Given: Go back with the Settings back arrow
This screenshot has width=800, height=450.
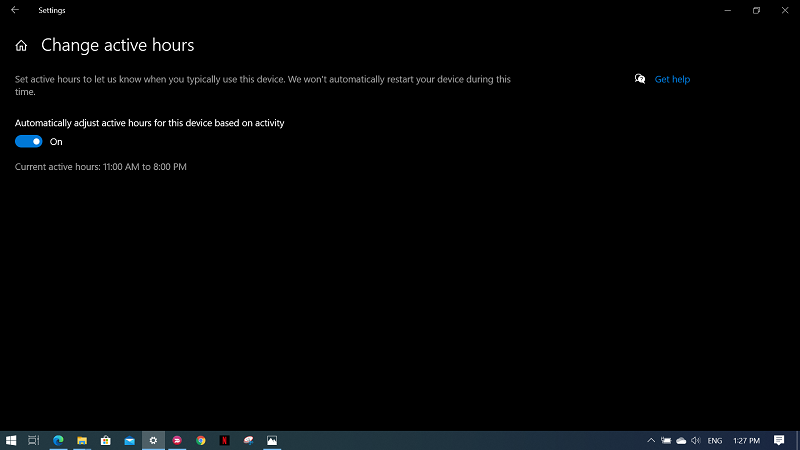Looking at the screenshot, I should pos(15,10).
